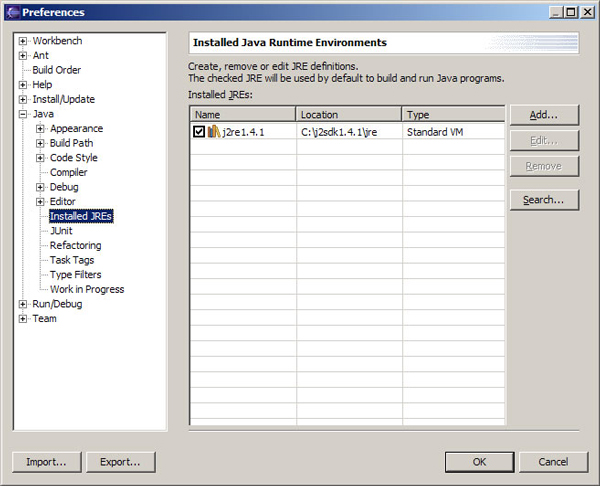Sort by the Location column header

pos(349,114)
